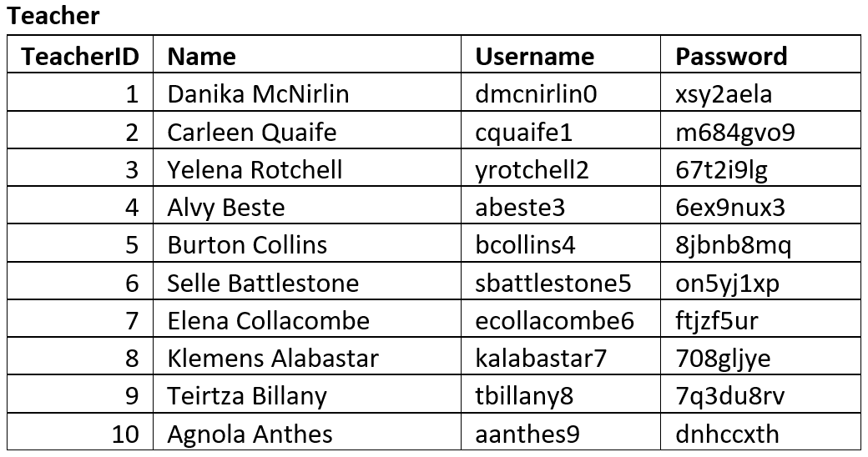The image size is (868, 457).
Task: Select the Teirtza Billany name cell
Action: (x=247, y=396)
